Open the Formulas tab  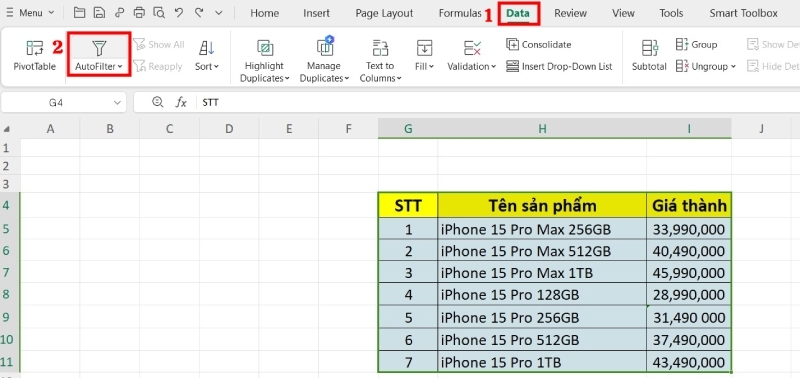coord(460,13)
